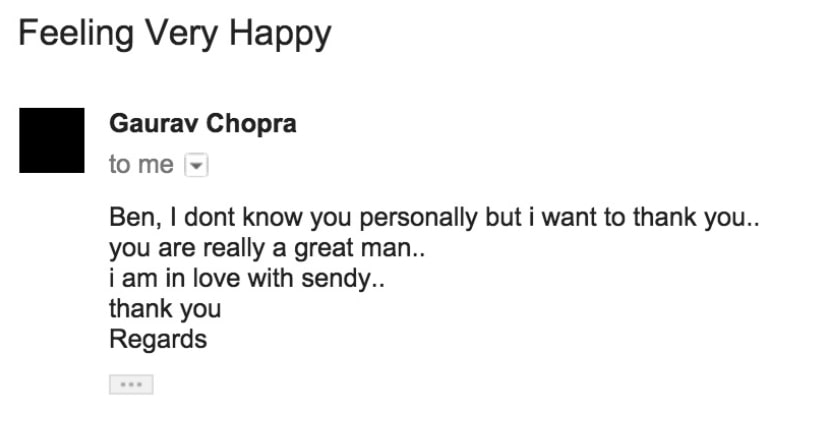Show trimmed content with the ellipsis button
The height and width of the screenshot is (425, 828).
[131, 384]
